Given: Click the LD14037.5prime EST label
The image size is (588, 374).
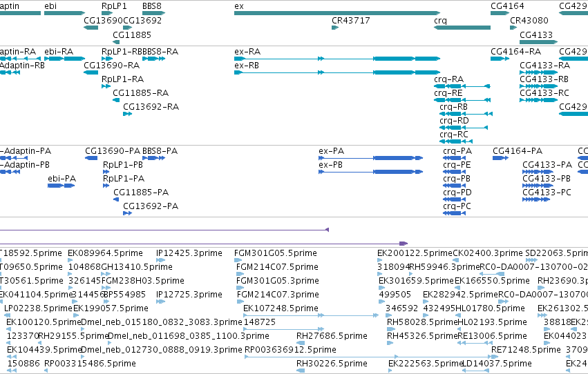Looking at the screenshot, I should click(x=497, y=364).
